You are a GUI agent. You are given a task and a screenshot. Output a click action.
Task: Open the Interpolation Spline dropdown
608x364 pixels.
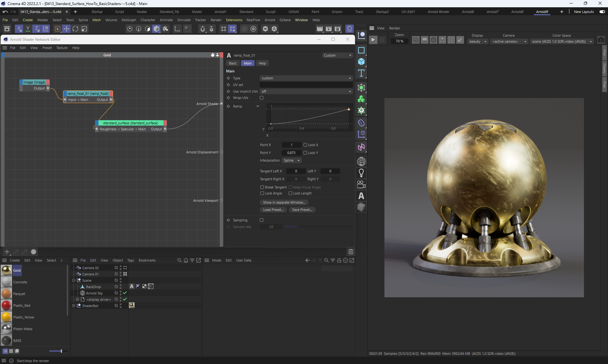291,160
